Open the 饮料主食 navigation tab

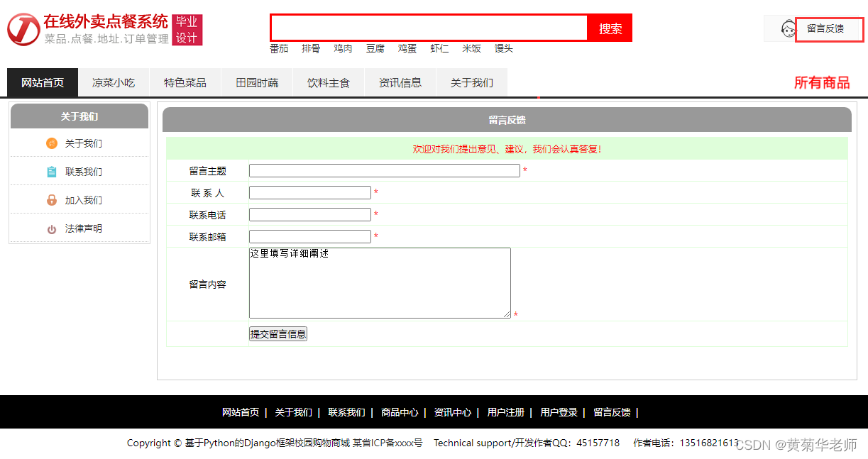pyautogui.click(x=329, y=83)
